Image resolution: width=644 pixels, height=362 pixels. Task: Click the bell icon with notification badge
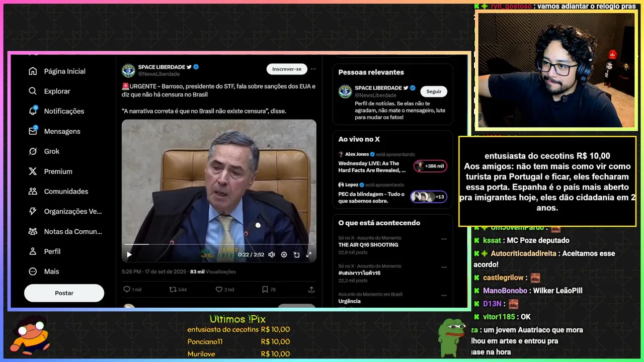click(33, 111)
